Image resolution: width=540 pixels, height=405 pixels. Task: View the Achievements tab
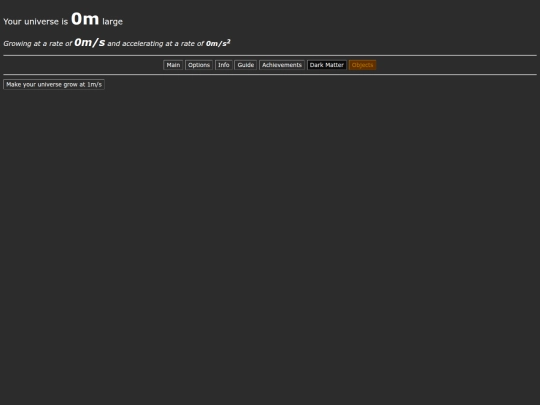pyautogui.click(x=282, y=65)
